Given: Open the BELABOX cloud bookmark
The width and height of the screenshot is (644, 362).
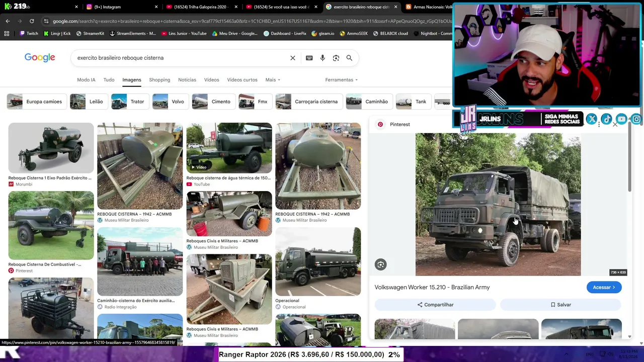Looking at the screenshot, I should 390,34.
